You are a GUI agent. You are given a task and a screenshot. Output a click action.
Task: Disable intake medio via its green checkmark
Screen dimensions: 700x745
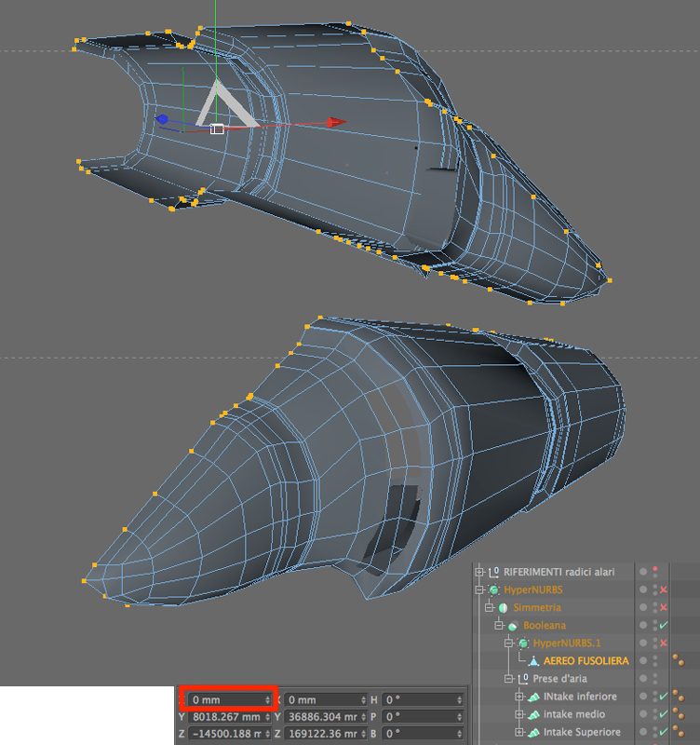[664, 714]
